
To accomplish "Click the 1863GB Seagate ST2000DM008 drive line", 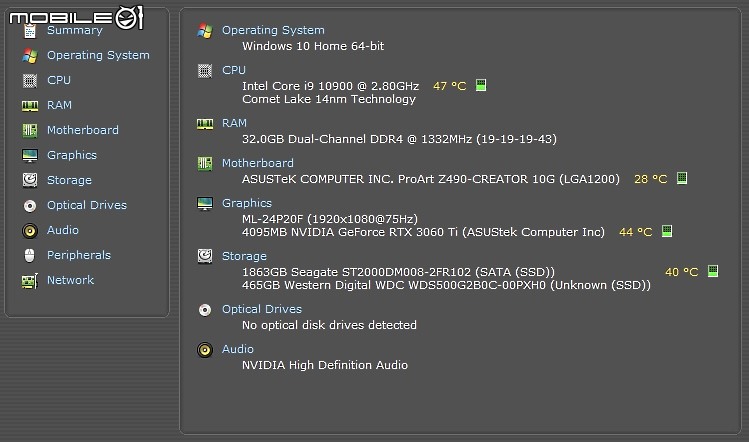I will pos(398,272).
